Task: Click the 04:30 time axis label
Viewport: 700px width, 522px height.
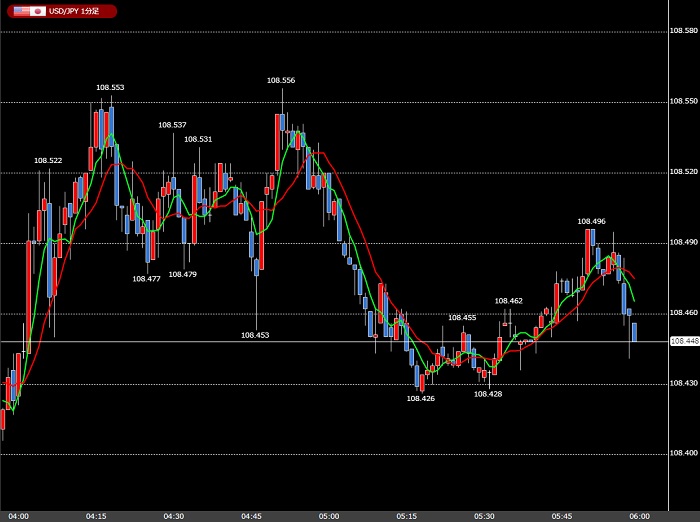Action: [x=174, y=517]
